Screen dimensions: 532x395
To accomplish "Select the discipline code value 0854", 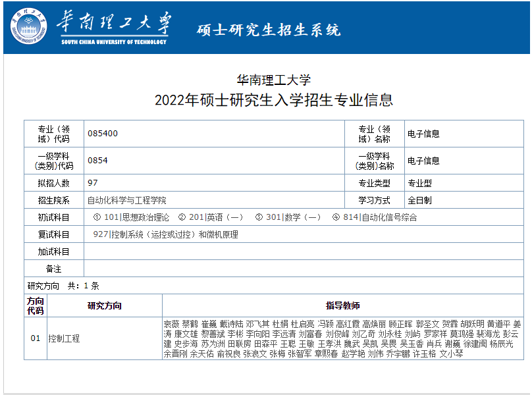I will [x=97, y=161].
